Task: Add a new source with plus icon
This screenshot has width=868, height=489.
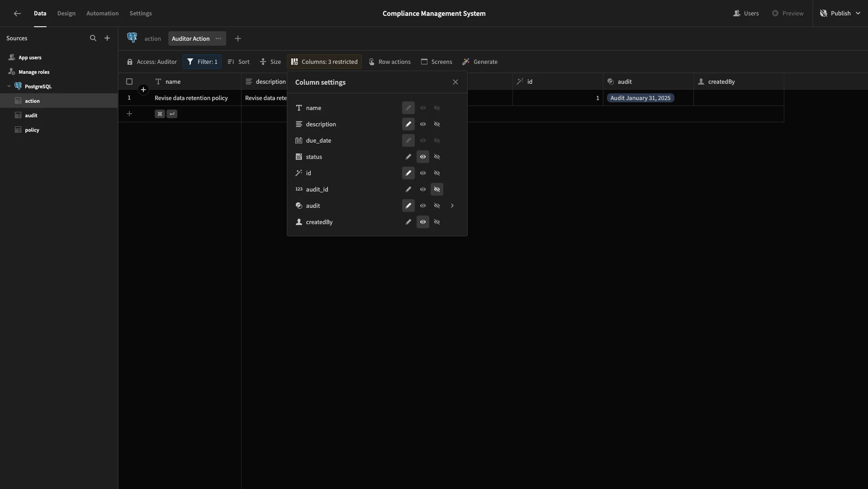Action: pos(107,38)
